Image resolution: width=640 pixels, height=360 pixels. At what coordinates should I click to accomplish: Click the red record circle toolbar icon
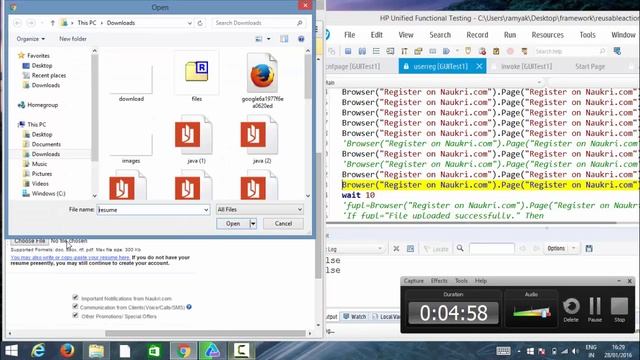(x=510, y=51)
